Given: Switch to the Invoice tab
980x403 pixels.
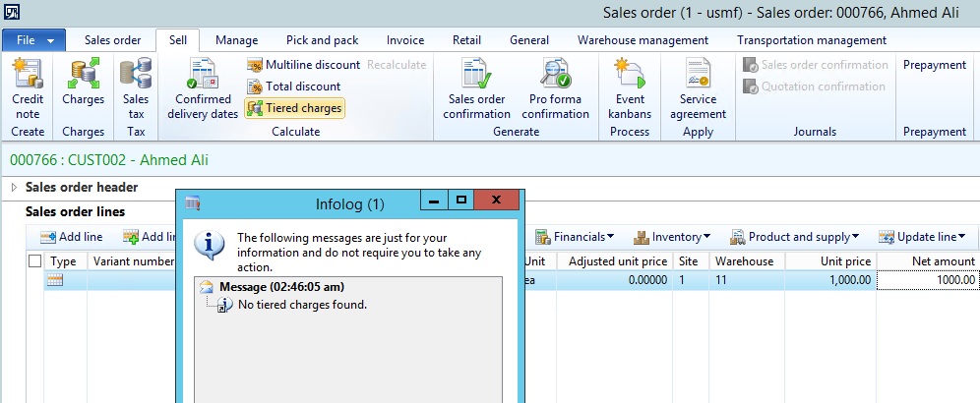Looking at the screenshot, I should pyautogui.click(x=405, y=40).
